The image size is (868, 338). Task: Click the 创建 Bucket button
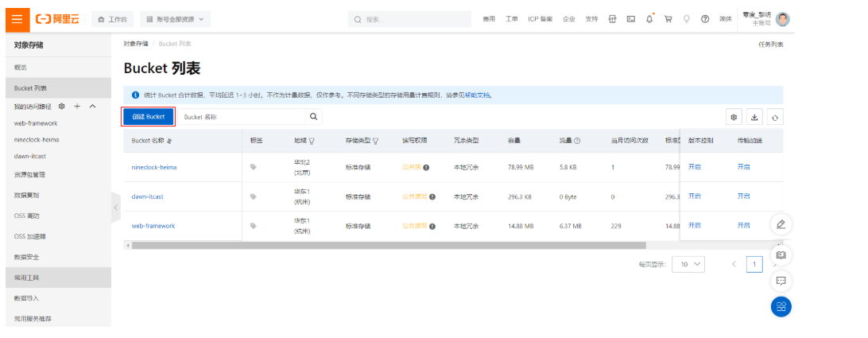coord(149,117)
